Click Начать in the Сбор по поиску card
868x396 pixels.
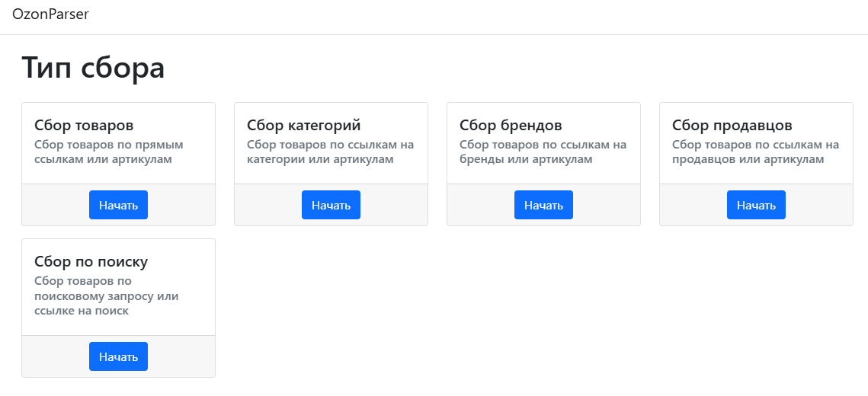click(118, 356)
